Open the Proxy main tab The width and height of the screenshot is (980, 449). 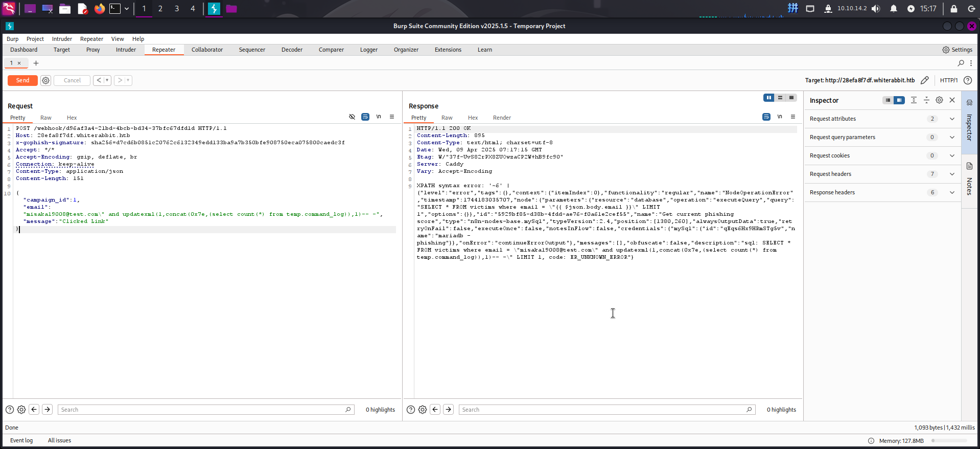tap(93, 50)
